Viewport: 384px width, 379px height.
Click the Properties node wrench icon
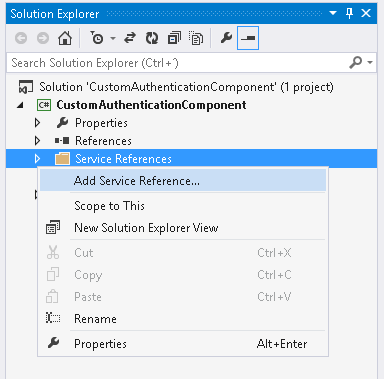click(x=62, y=123)
